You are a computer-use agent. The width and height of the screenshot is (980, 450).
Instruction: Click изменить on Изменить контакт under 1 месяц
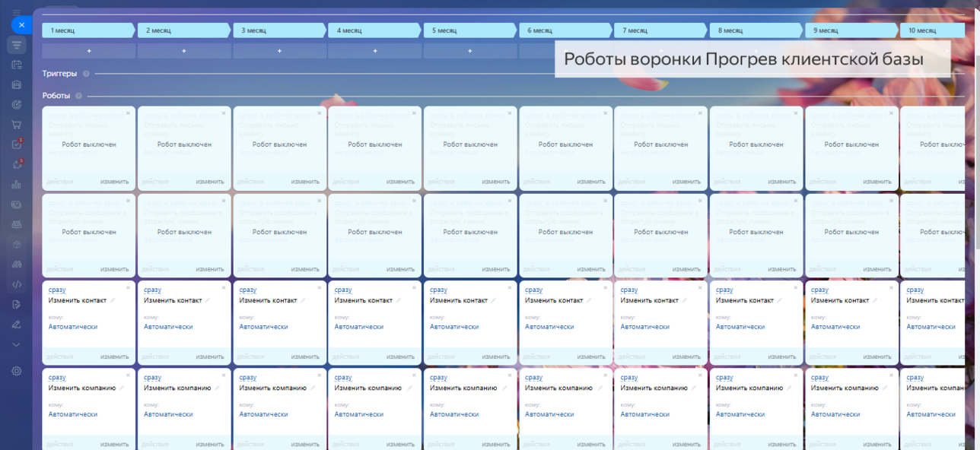point(115,357)
